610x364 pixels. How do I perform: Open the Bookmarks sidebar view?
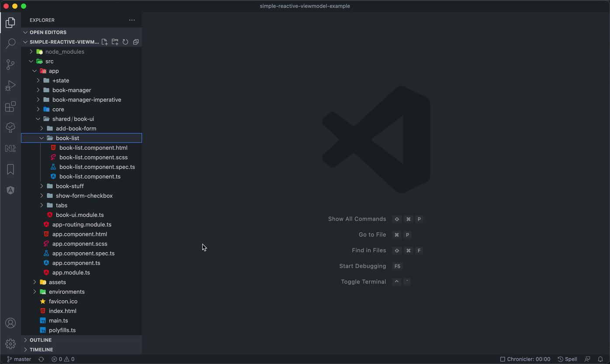pyautogui.click(x=10, y=169)
